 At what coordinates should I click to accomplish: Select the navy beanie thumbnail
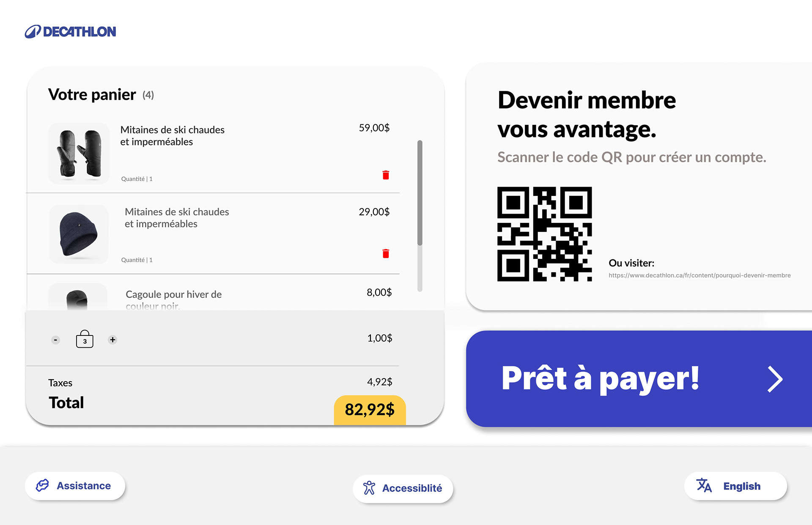(x=79, y=234)
